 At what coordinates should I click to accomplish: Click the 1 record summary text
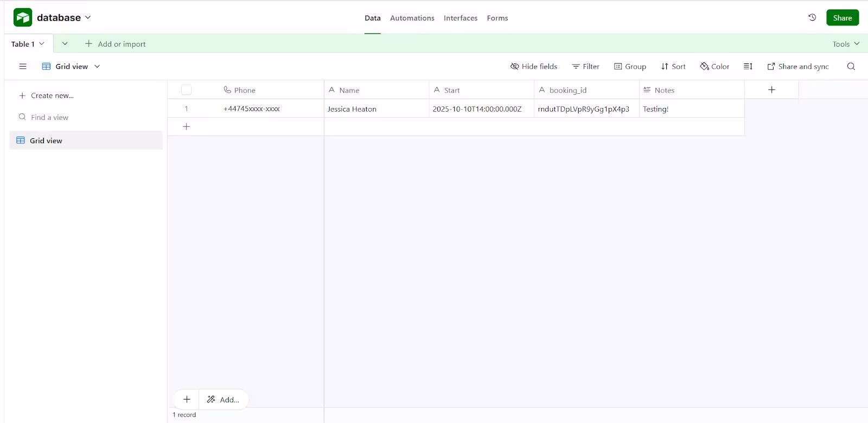click(184, 415)
